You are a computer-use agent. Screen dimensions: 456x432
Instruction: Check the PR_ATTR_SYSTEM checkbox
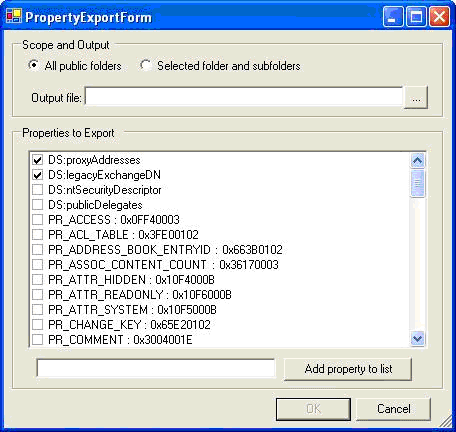coord(38,310)
